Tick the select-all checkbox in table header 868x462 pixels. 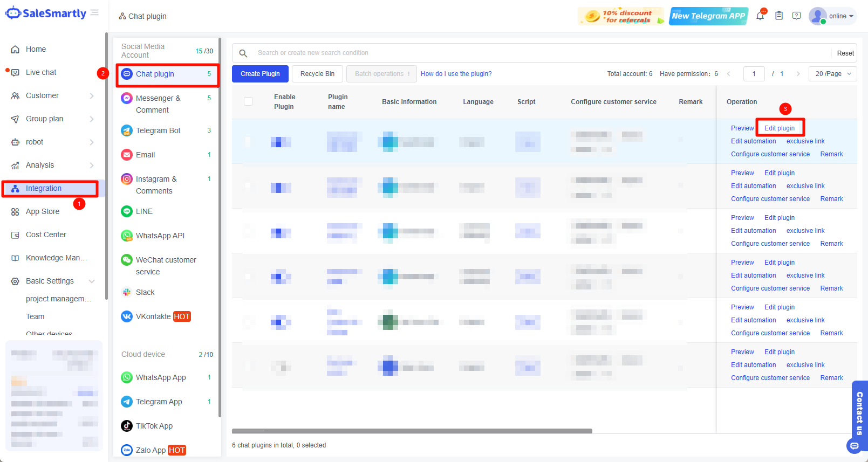coord(248,101)
